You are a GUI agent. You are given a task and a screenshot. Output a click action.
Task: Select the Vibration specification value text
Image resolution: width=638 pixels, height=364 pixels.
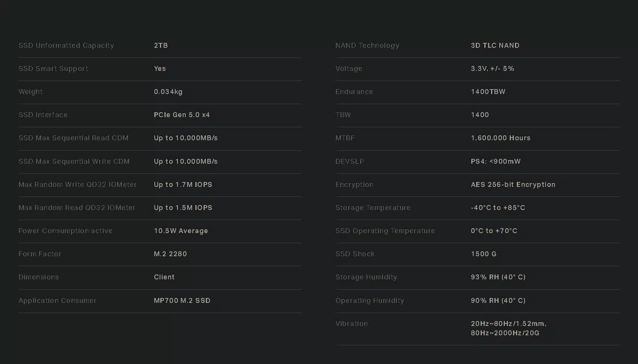(x=509, y=328)
